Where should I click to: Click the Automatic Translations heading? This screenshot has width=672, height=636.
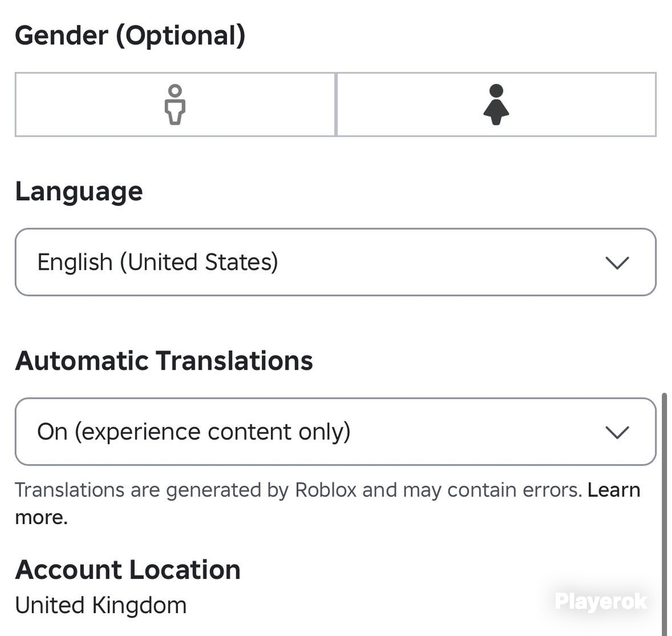pos(164,360)
